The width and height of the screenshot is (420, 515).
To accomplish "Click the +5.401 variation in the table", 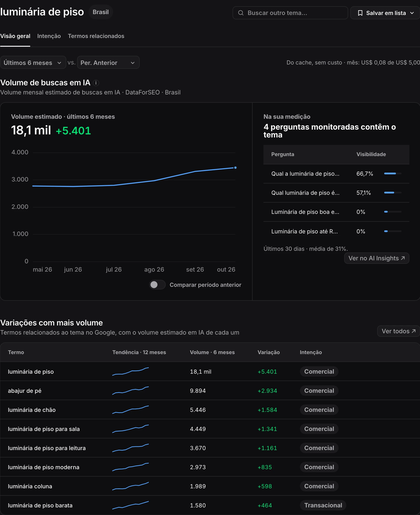I will (267, 371).
